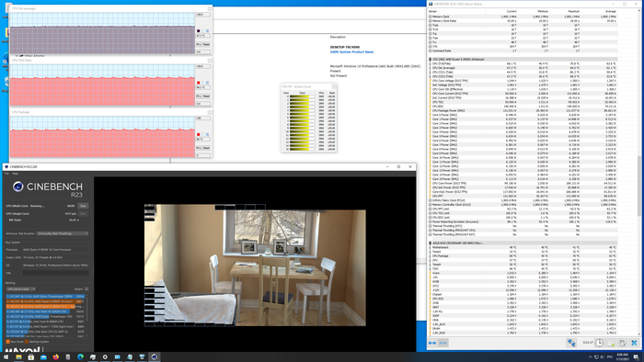Open HWiNFO sensor settings gear icon
This screenshot has height=362, width=644.
tap(623, 343)
